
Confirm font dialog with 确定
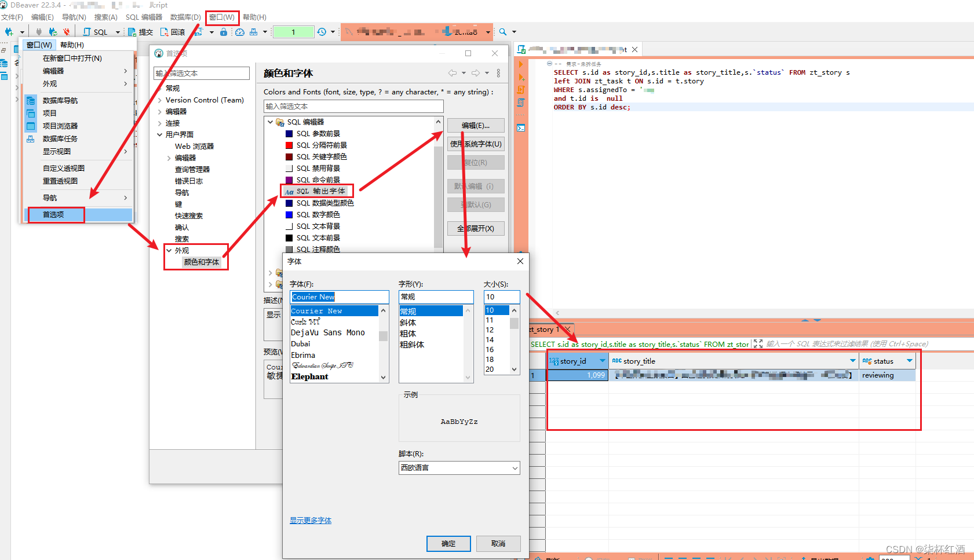[448, 544]
